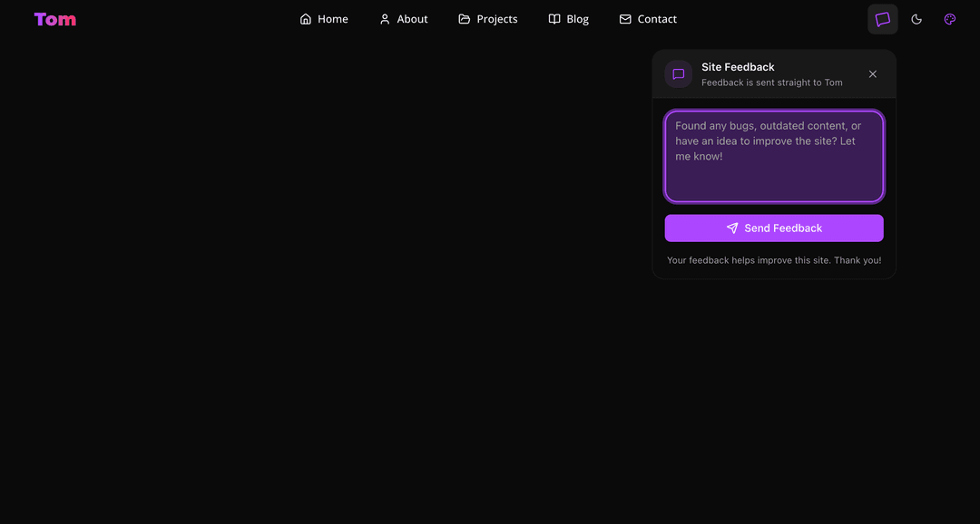Click the paper plane icon on Send Feedback
This screenshot has width=980, height=524.
point(732,228)
